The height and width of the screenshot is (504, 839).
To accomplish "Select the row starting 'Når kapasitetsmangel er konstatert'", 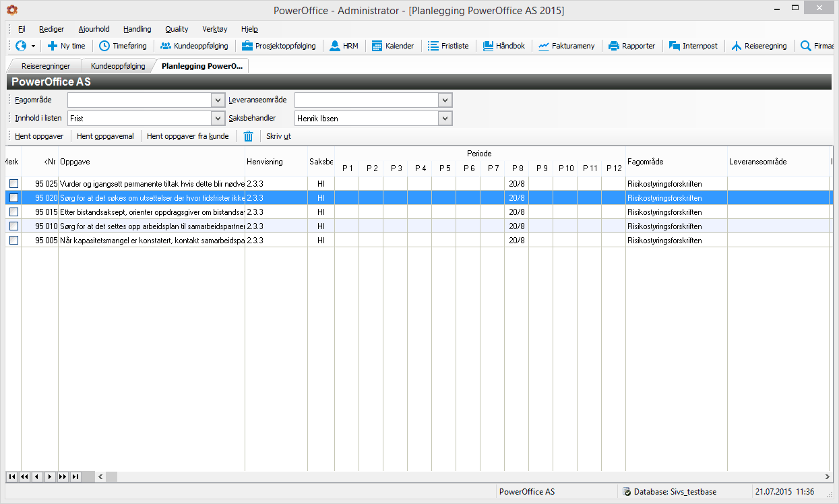I will 419,241.
